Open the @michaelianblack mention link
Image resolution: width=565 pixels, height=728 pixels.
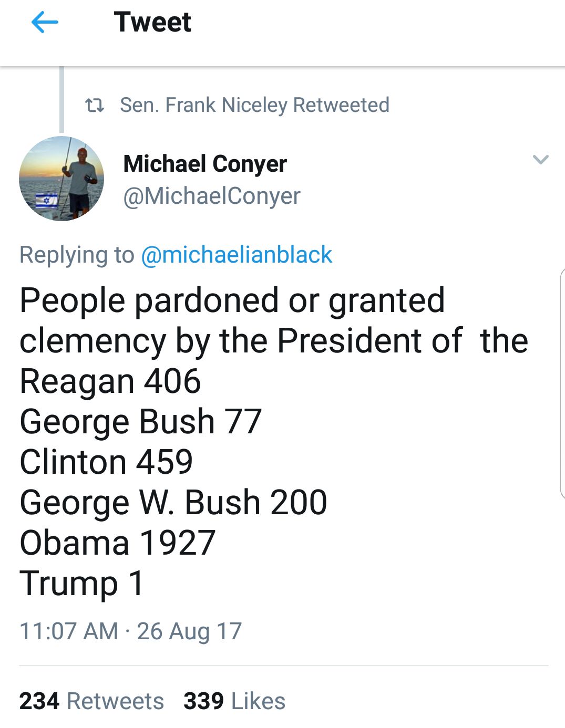click(237, 255)
